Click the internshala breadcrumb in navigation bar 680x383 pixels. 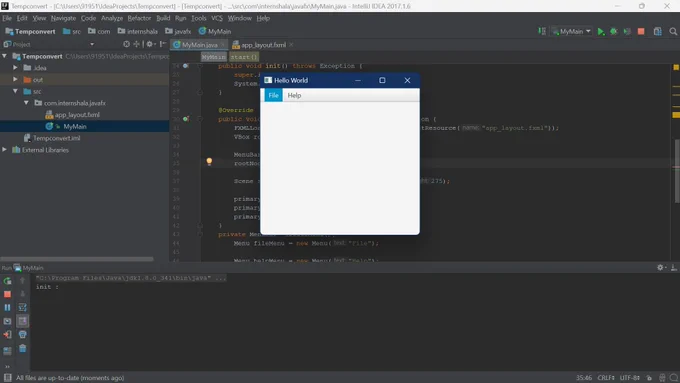(x=137, y=31)
